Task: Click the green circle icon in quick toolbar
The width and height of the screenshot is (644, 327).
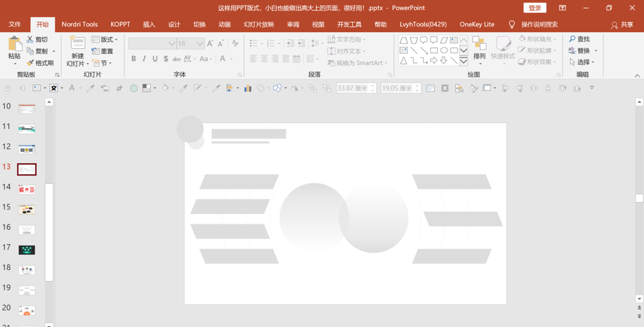Action: tap(133, 88)
